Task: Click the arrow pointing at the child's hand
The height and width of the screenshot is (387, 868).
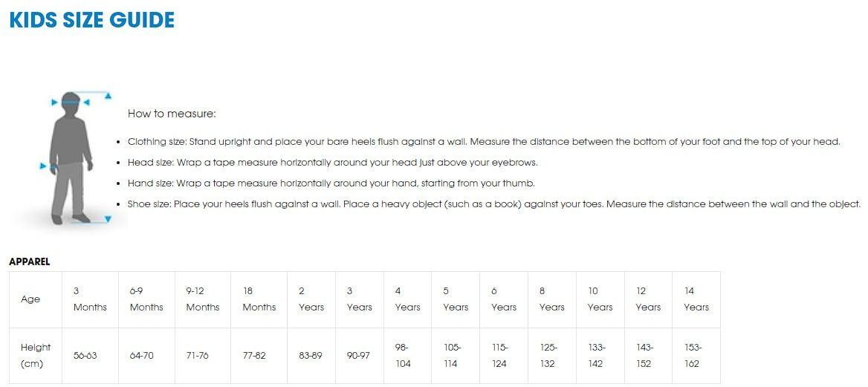Action: tap(43, 166)
